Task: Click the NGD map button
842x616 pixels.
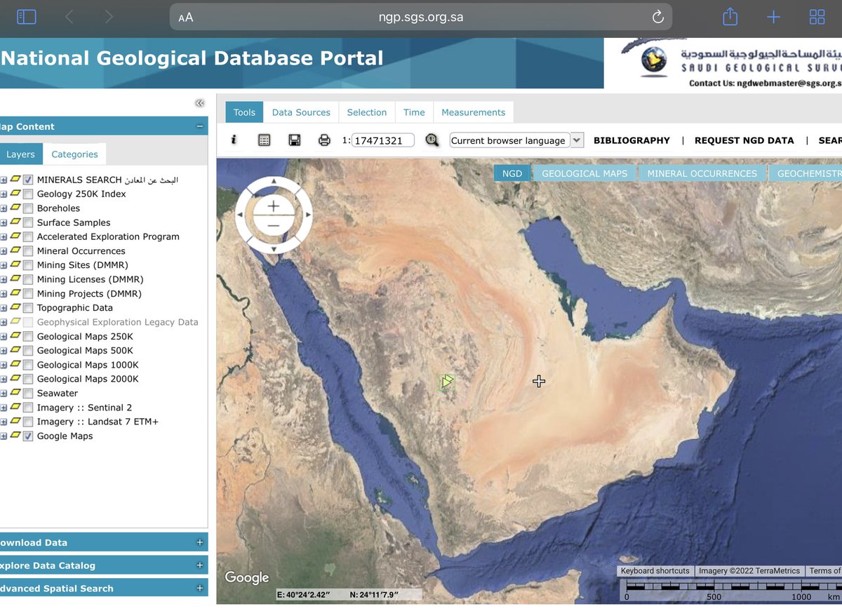Action: 512,173
